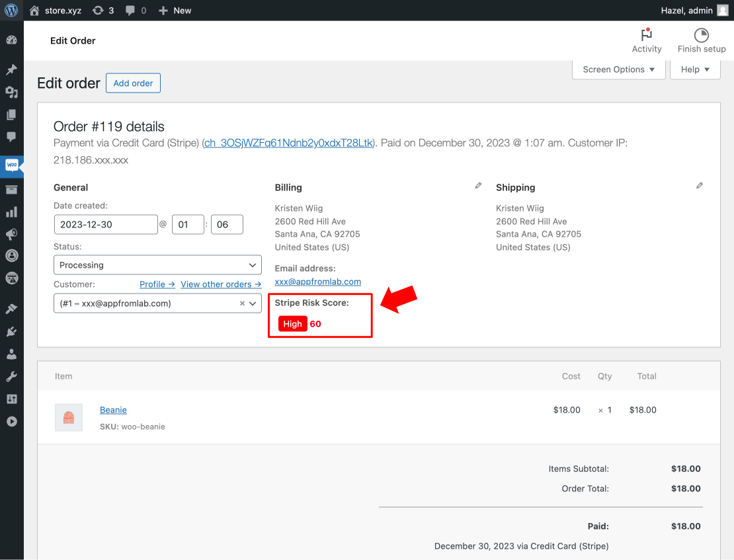Click the Total column header

(647, 376)
